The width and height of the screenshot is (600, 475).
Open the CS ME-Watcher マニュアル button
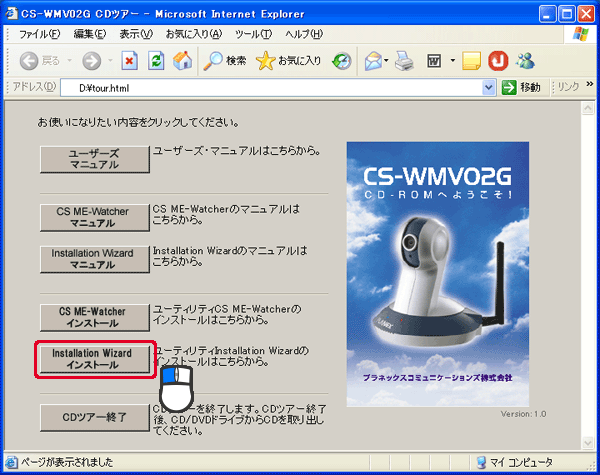[x=95, y=217]
